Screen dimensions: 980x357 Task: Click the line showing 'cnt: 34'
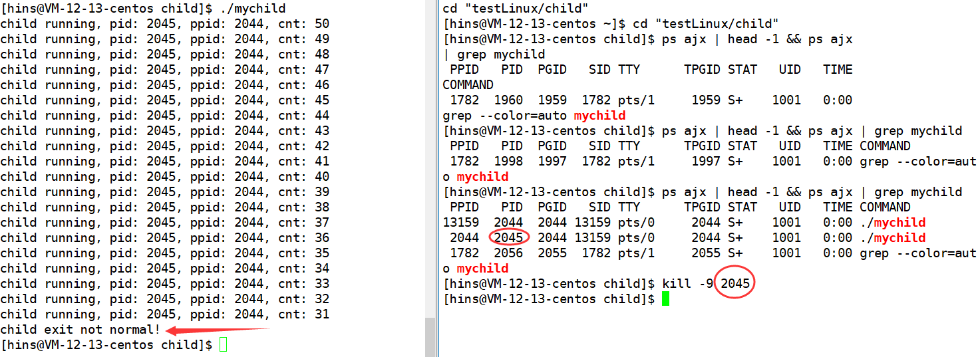point(165,269)
